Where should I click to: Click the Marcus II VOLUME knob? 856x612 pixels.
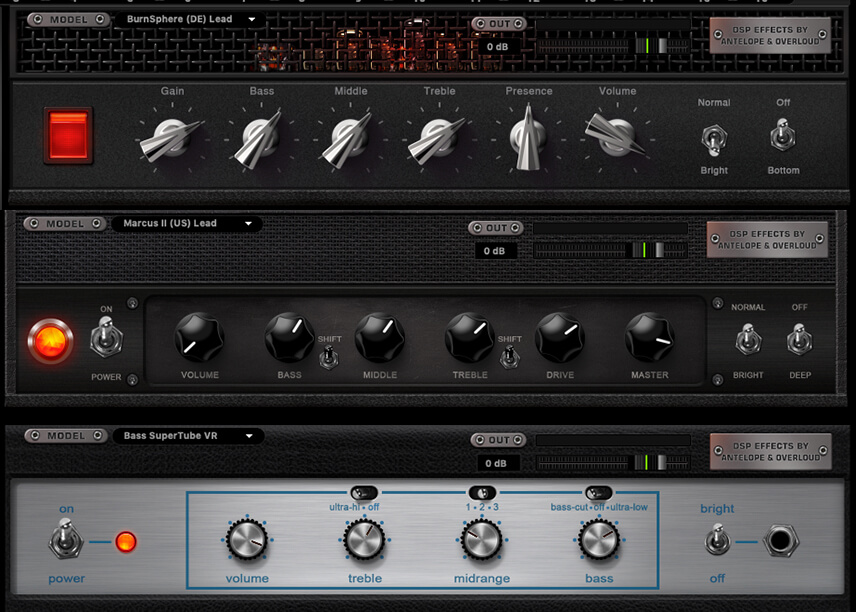(x=199, y=338)
